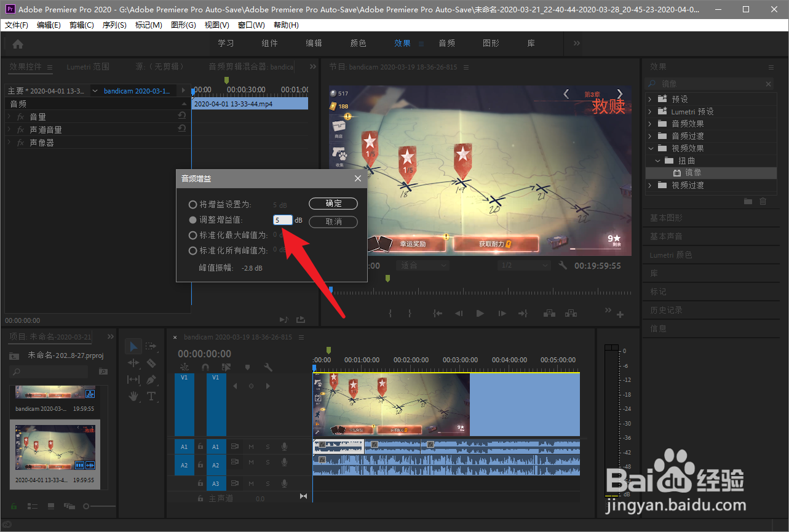This screenshot has width=789, height=532.
Task: Select the Selection (arrow) tool
Action: click(x=133, y=347)
